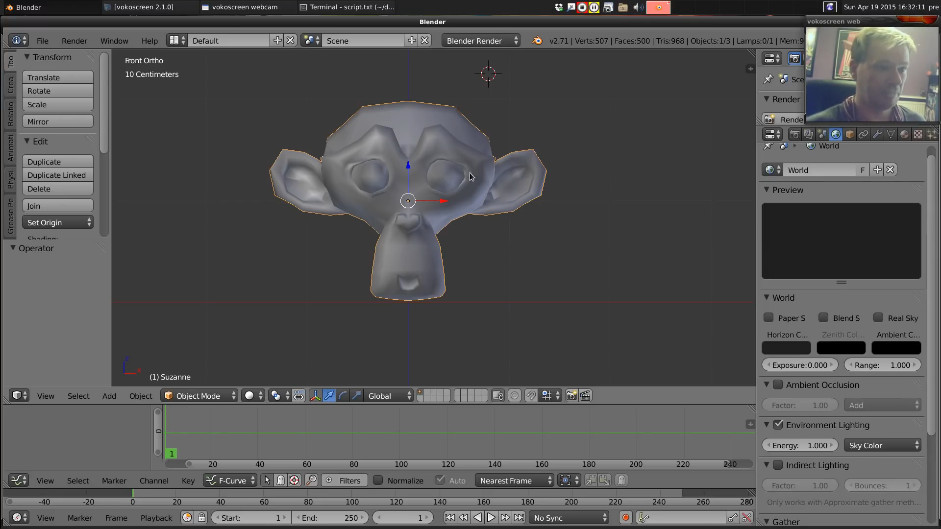The width and height of the screenshot is (941, 529).
Task: Click the record auto-keyframe button in timeline
Action: tap(626, 518)
